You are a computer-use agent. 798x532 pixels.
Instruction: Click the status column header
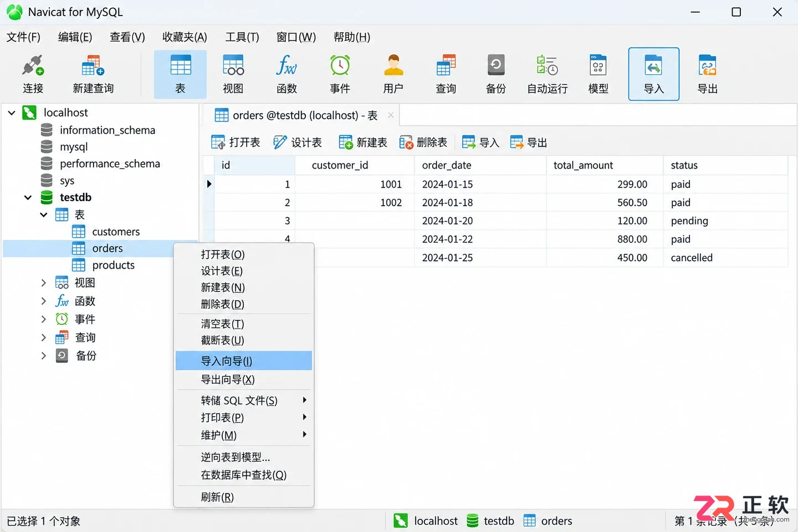[x=725, y=165]
